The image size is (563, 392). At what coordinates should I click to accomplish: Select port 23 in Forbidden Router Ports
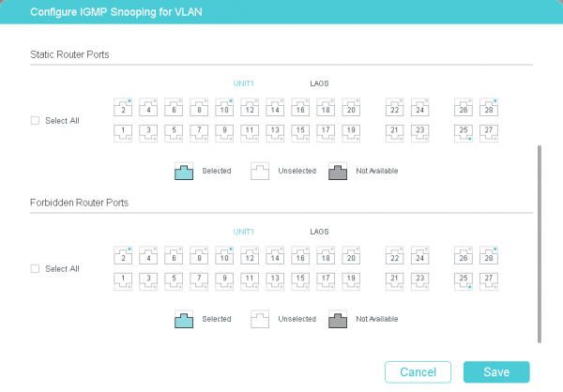point(420,280)
